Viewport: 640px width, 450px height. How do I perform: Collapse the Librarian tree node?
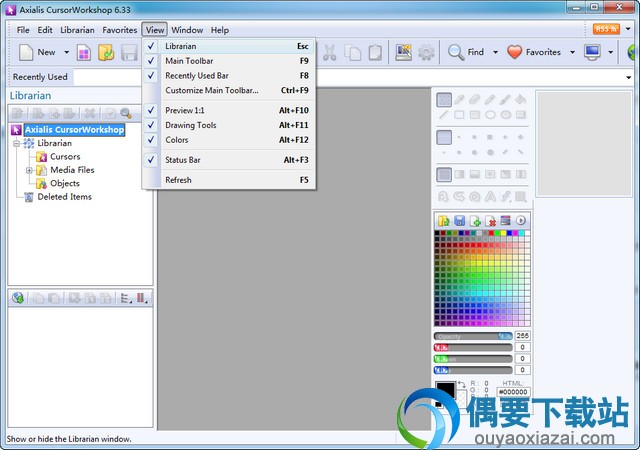(16, 143)
